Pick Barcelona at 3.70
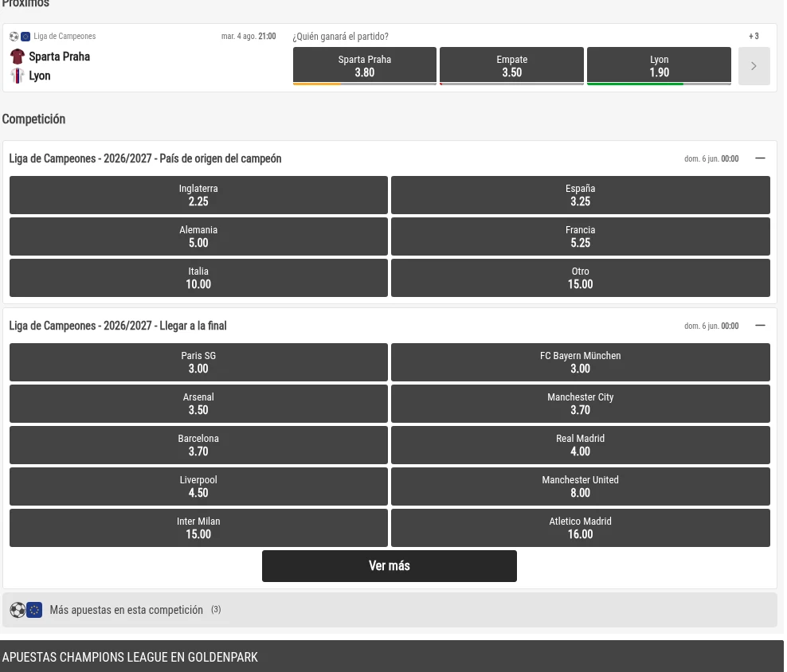Image resolution: width=787 pixels, height=672 pixels. 198,444
